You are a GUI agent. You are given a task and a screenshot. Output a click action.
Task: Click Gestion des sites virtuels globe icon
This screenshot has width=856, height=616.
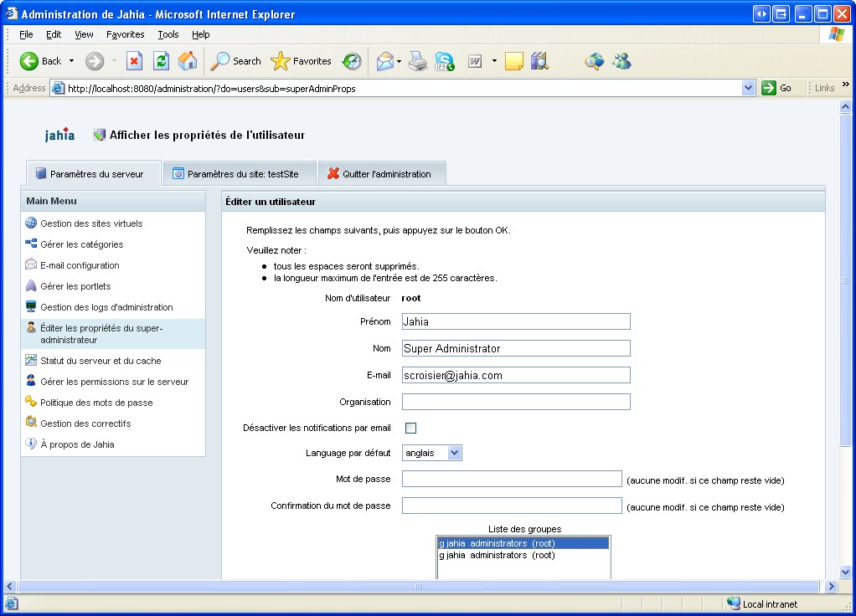pos(31,223)
